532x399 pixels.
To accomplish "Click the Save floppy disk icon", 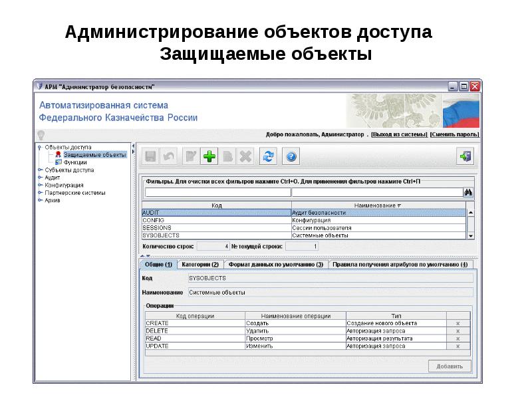I will coord(150,156).
